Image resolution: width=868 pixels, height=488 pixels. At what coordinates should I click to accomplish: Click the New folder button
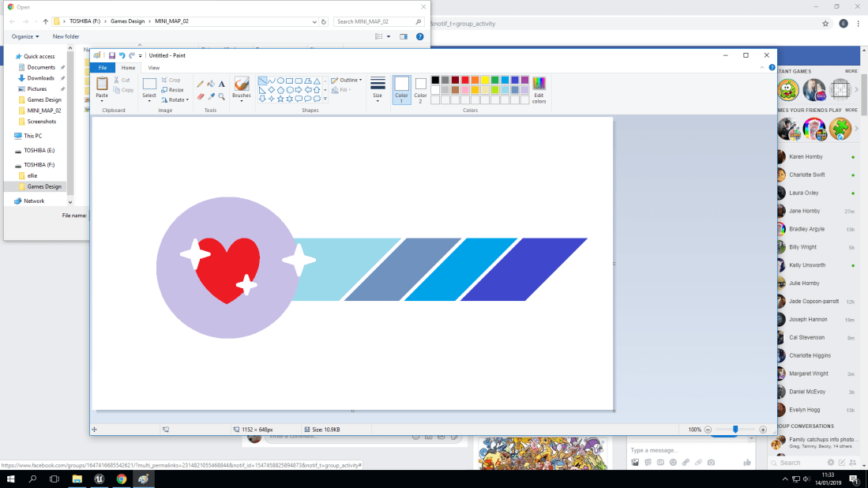click(66, 36)
